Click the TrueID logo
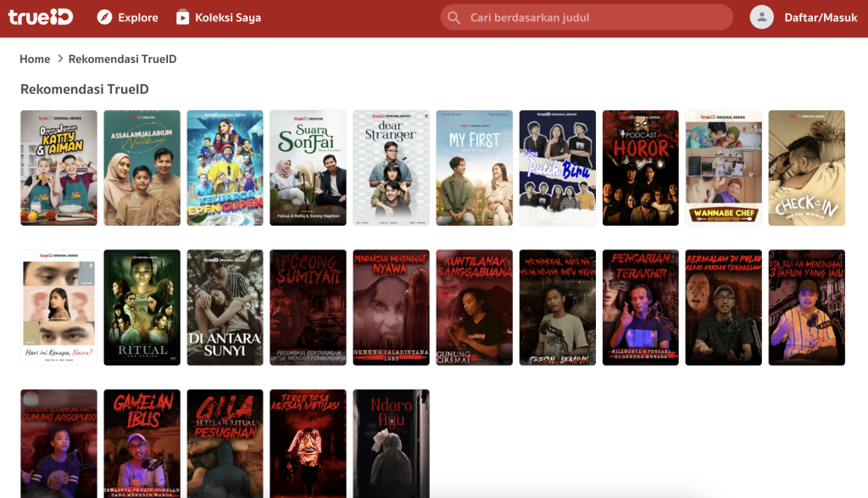This screenshot has height=498, width=868. click(x=41, y=17)
